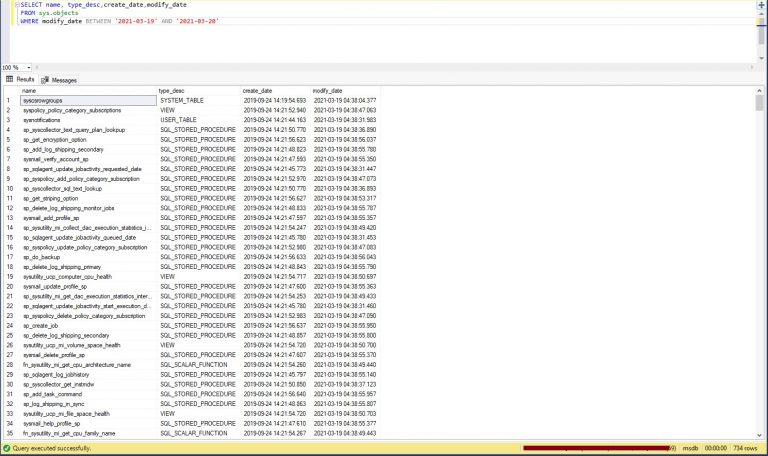Viewport: 768px width, 456px height.
Task: Select the fn_sysutility_mi_get_cpu_architecture_name cell
Action: (x=88, y=365)
